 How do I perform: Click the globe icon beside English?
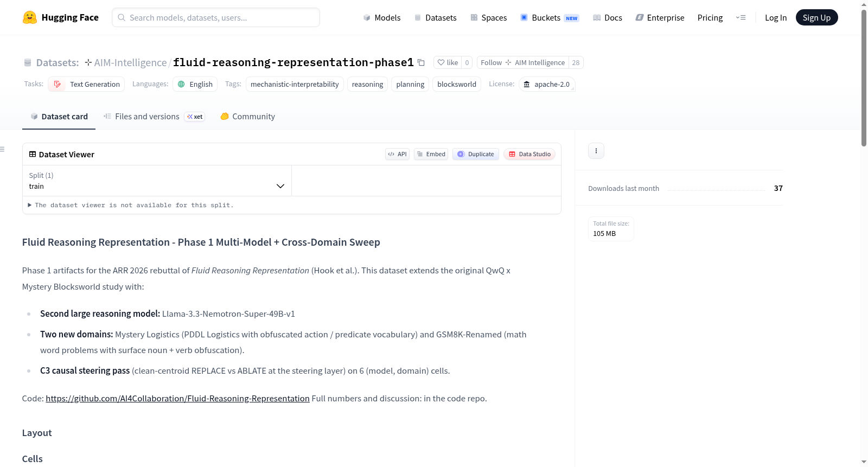pos(182,84)
